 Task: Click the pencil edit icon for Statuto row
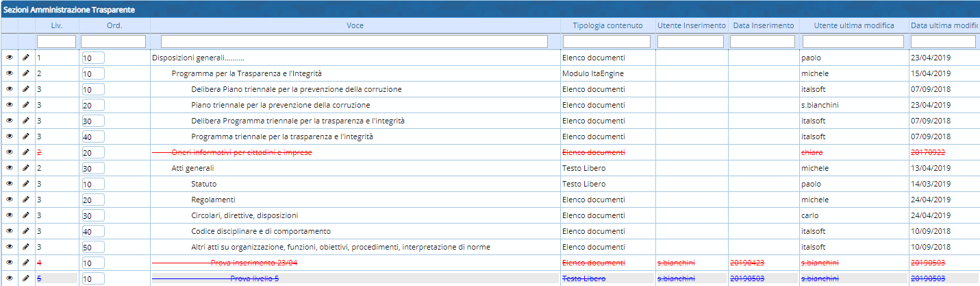(26, 184)
